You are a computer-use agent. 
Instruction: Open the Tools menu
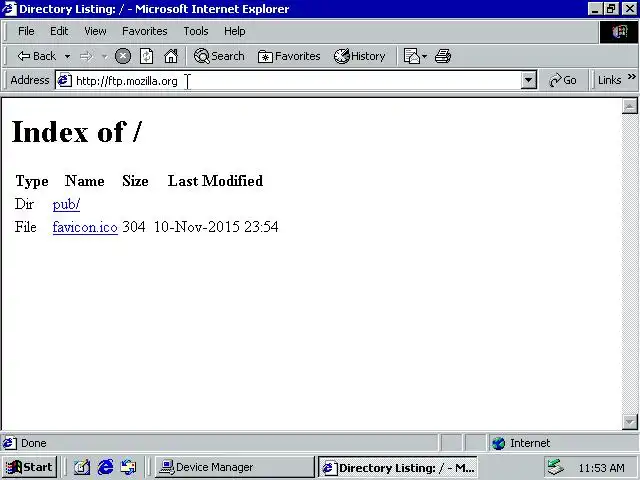point(196,31)
